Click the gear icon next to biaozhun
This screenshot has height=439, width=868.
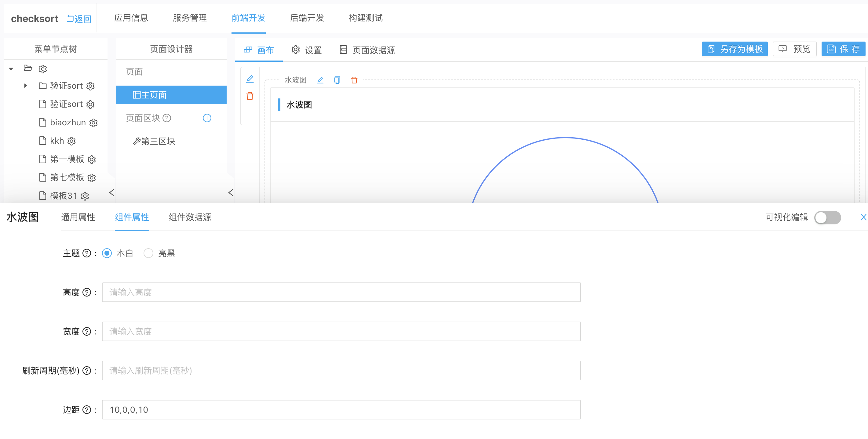pyautogui.click(x=93, y=123)
